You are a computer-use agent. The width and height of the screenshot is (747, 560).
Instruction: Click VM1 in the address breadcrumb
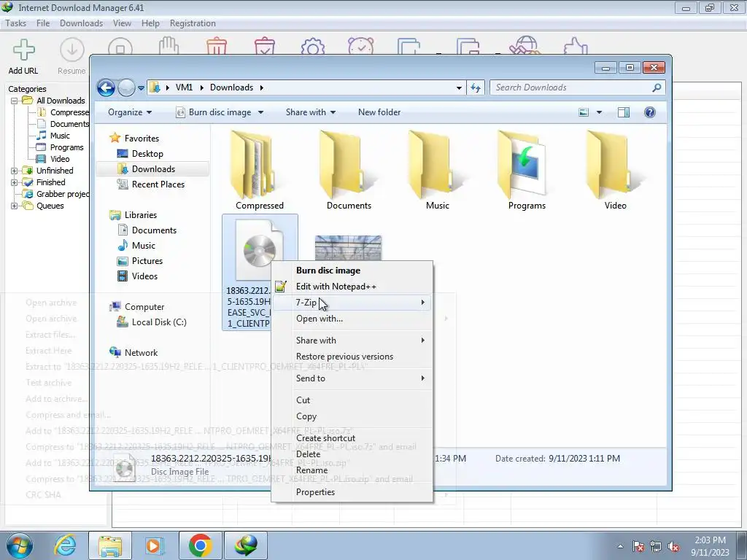coord(184,87)
